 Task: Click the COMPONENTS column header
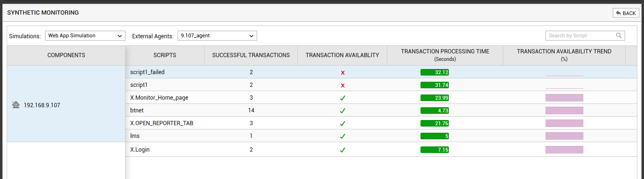point(66,55)
